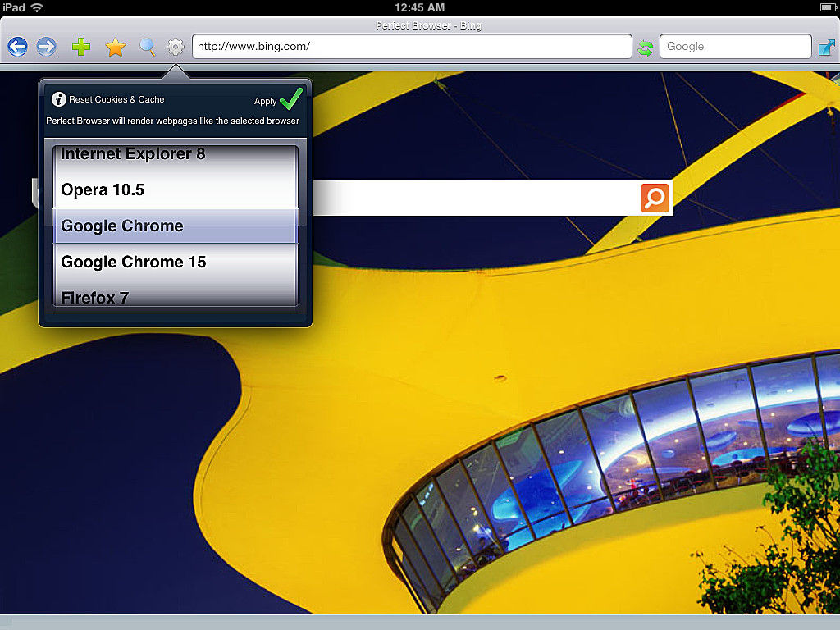Click the http://www.bing.com/ address field
Viewport: 840px width, 630px height.
click(412, 47)
